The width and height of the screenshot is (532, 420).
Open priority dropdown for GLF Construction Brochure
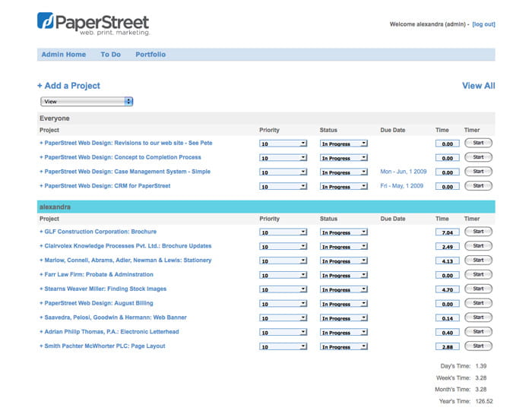(283, 232)
